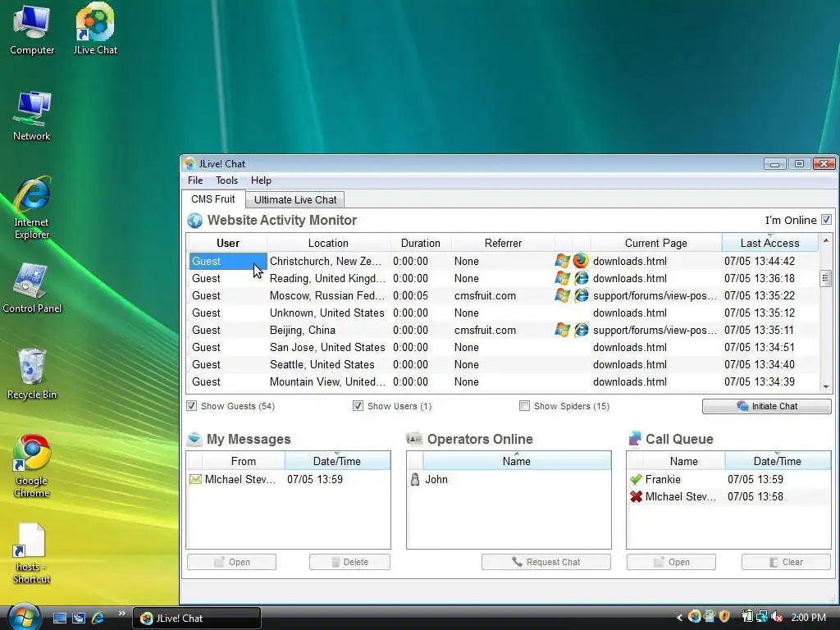The height and width of the screenshot is (630, 840).
Task: Open the Tools menu
Action: click(x=226, y=180)
